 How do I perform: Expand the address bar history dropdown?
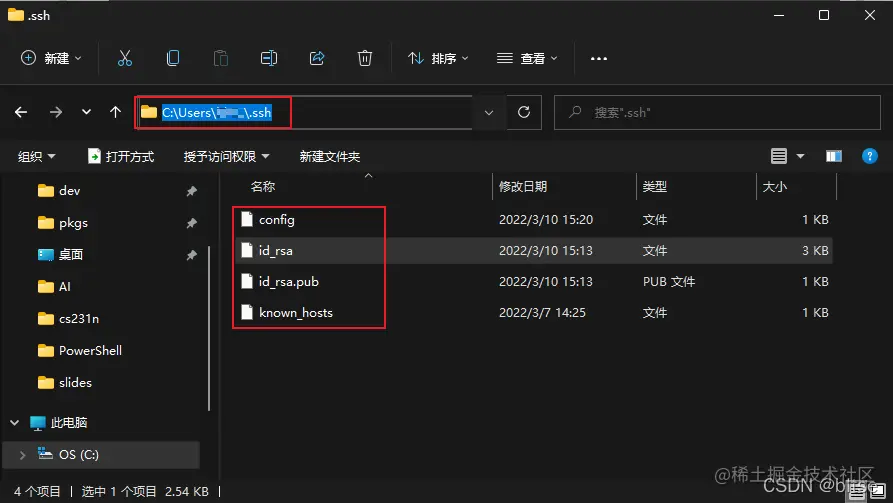pos(489,112)
